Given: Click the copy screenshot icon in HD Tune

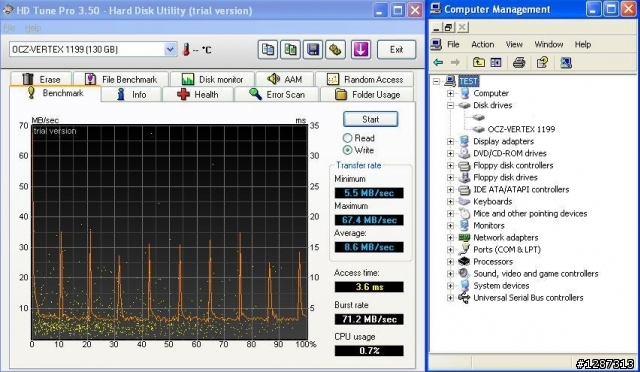Looking at the screenshot, I should [290, 50].
